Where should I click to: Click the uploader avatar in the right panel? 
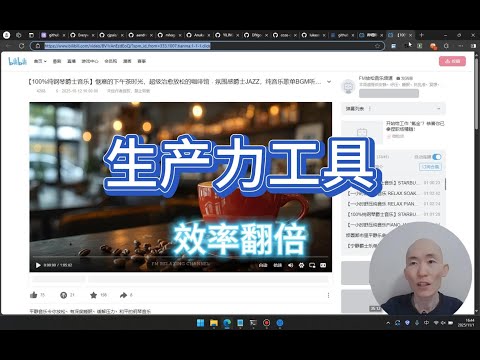point(349,86)
